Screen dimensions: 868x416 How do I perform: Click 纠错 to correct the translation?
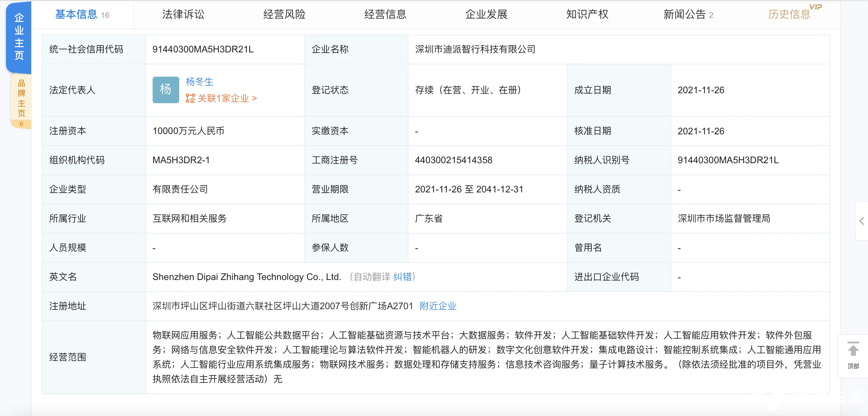click(x=402, y=277)
